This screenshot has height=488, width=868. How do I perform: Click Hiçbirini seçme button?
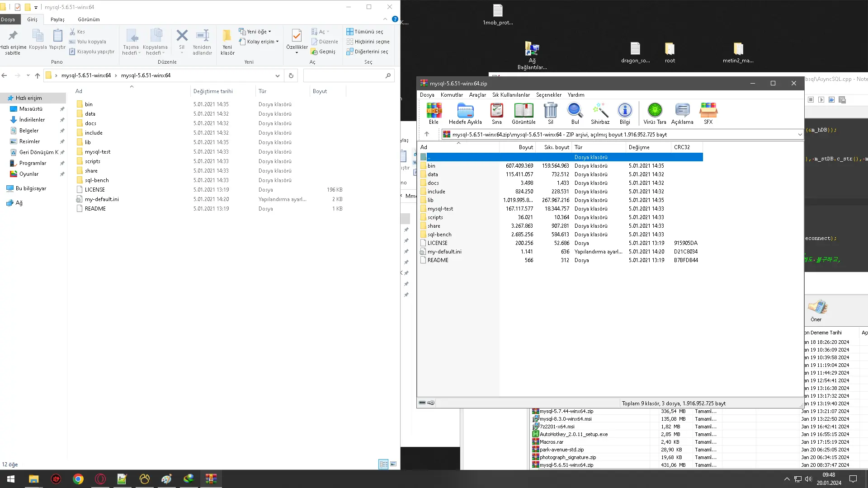368,42
